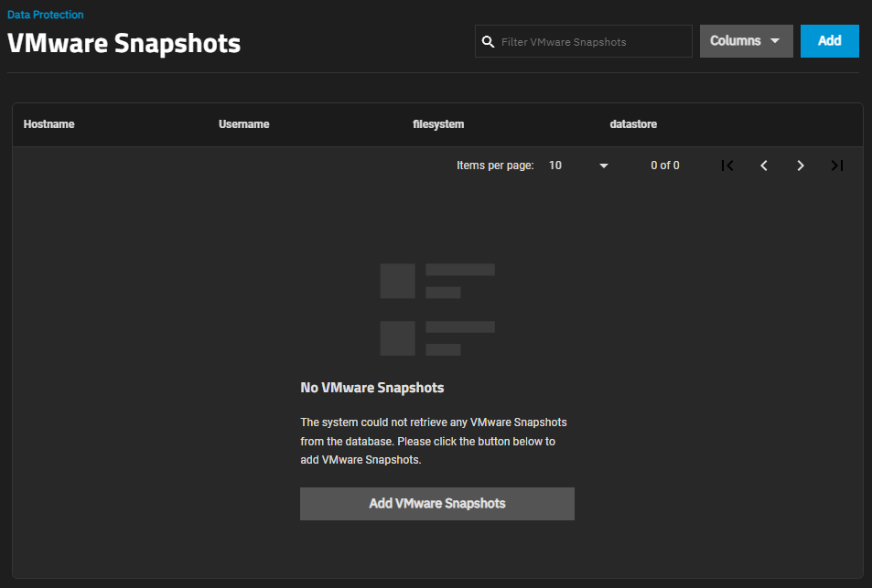Open the Columns dropdown
Viewport: 872px width, 588px height.
point(746,41)
